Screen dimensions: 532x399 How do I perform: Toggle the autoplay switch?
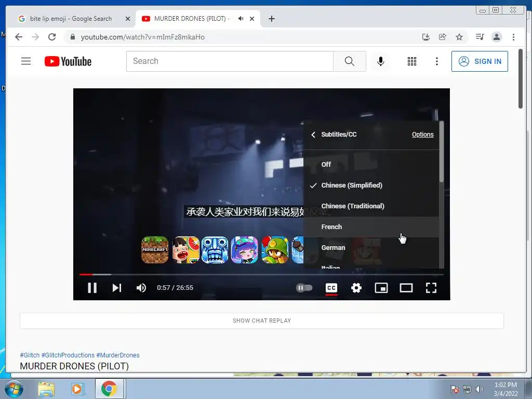click(x=304, y=288)
